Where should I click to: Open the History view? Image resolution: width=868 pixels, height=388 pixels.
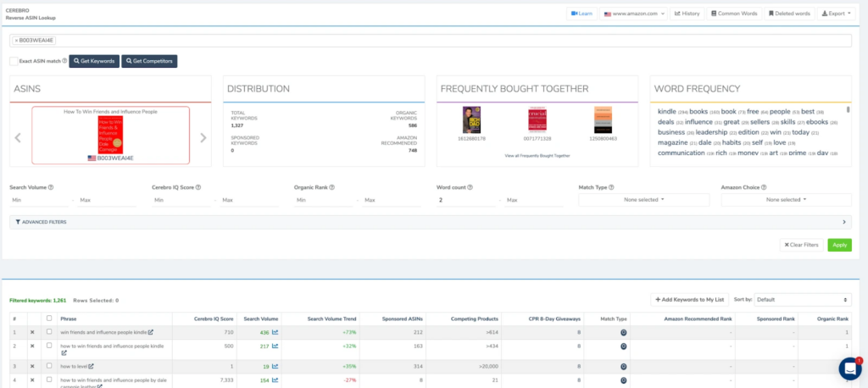687,14
